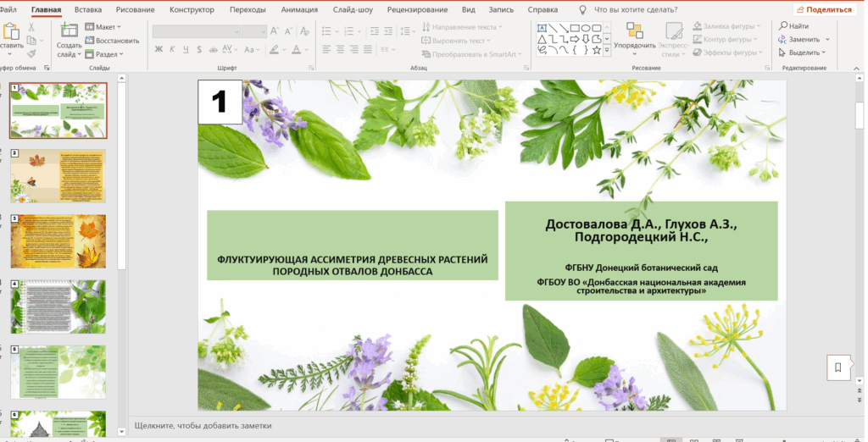This screenshot has height=442, width=868.
Task: Click the Format Painter brush icon
Action: [x=31, y=53]
